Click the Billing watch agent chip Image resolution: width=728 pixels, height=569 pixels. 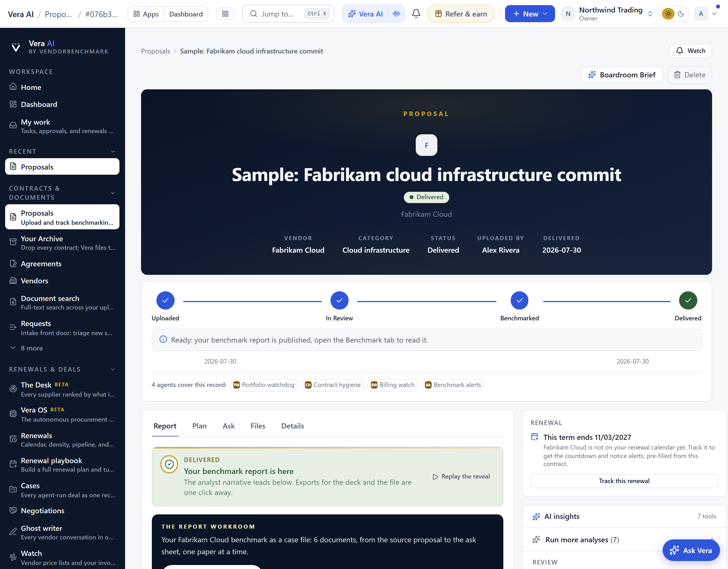tap(392, 385)
